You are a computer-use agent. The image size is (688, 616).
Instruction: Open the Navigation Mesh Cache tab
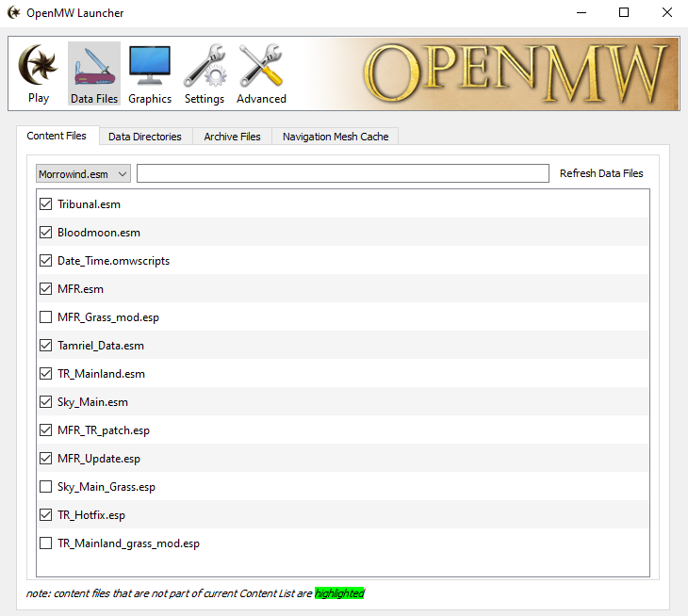point(336,137)
